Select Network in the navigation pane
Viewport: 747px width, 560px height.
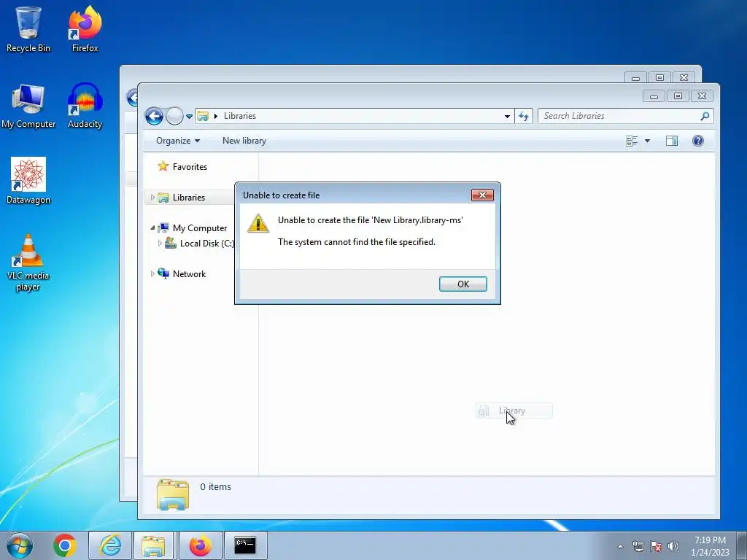point(189,274)
